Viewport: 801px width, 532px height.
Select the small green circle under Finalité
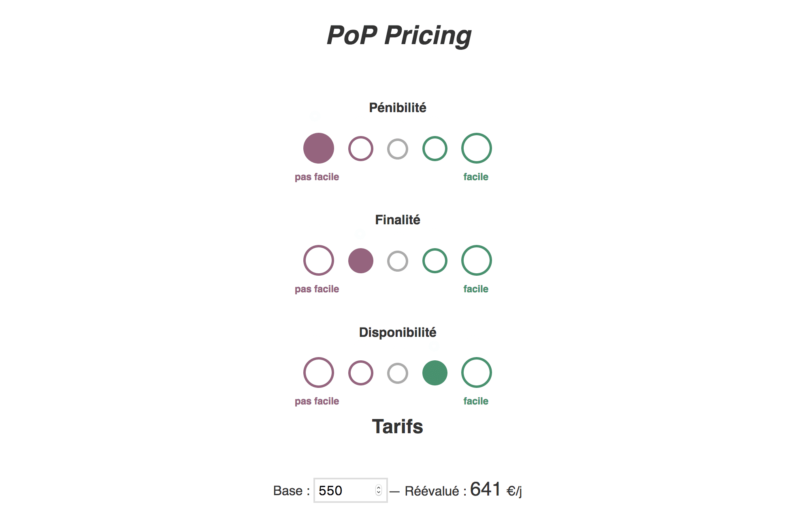click(435, 261)
